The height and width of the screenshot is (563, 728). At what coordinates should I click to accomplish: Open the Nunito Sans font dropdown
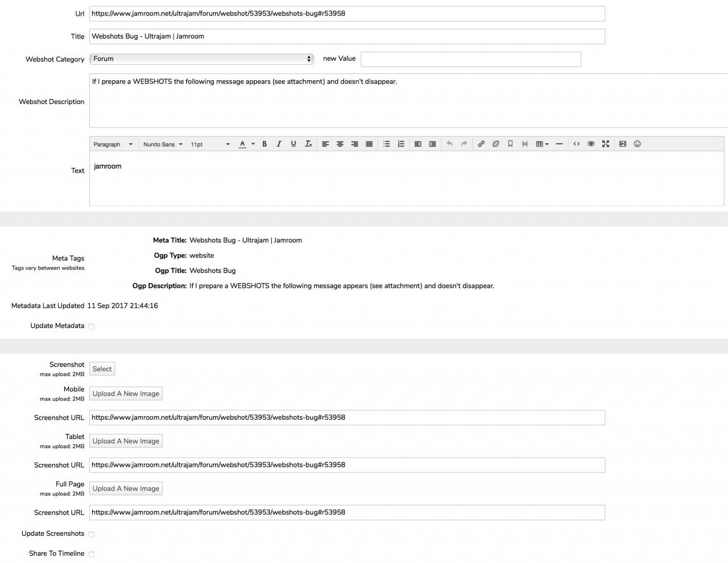click(163, 144)
